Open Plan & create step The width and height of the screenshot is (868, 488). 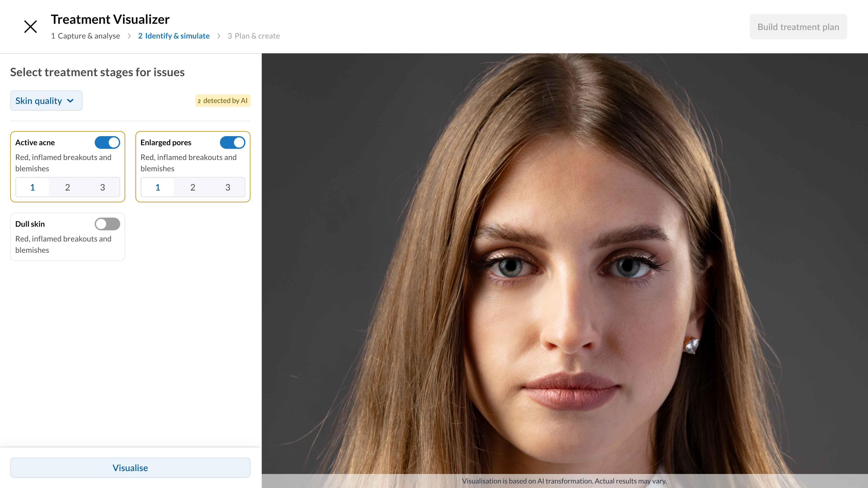tap(253, 36)
